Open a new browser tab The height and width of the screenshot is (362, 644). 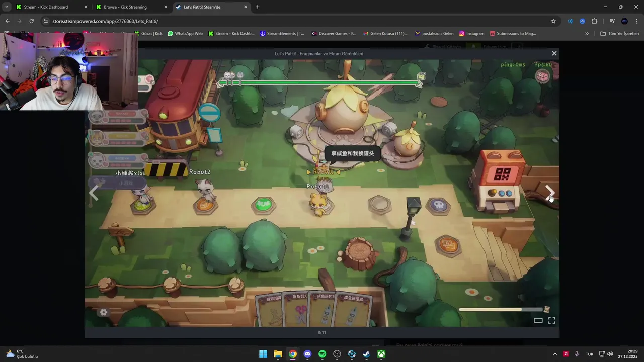(258, 7)
